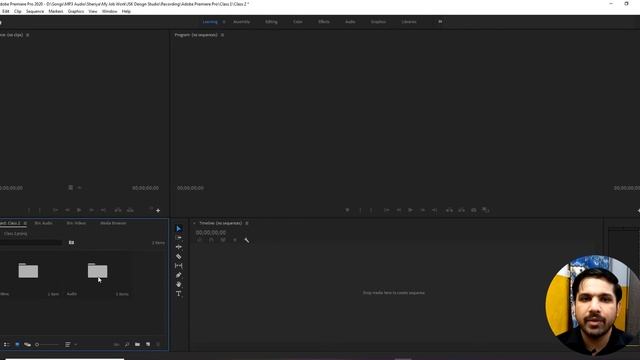Switch to the Media Browser tab
This screenshot has height=360, width=640.
pos(113,223)
